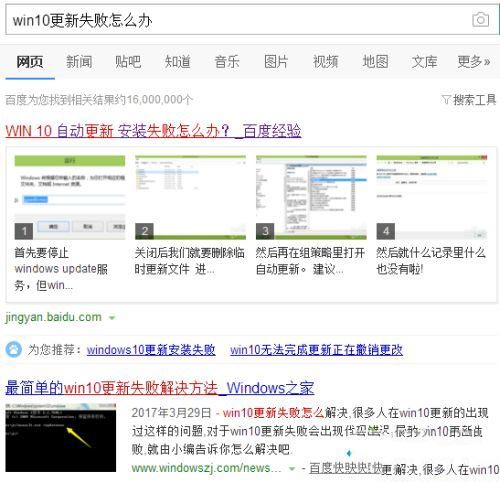This screenshot has width=500, height=482.
Task: Open the 知道 tab
Action: [x=178, y=62]
